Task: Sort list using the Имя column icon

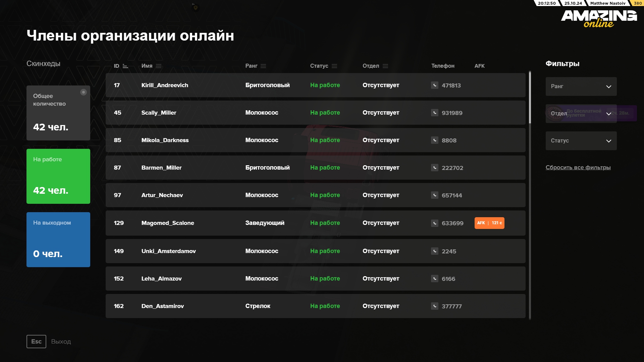Action: click(159, 66)
